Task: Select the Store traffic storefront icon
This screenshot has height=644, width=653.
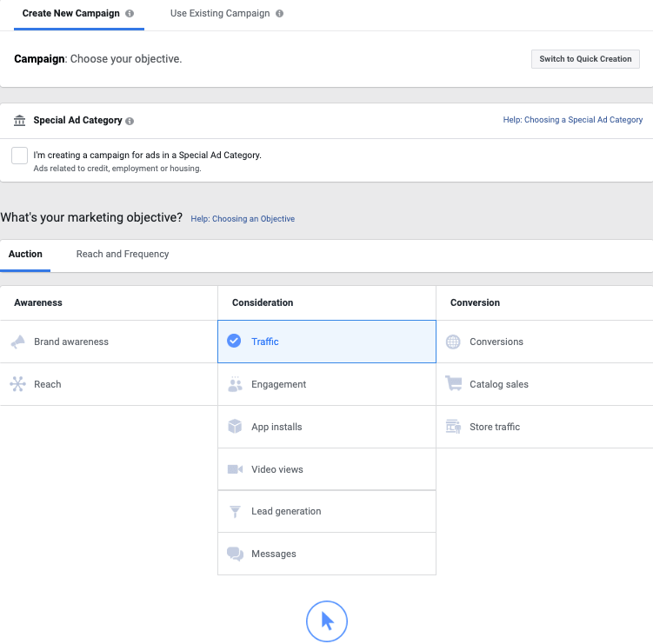Action: pos(453,427)
